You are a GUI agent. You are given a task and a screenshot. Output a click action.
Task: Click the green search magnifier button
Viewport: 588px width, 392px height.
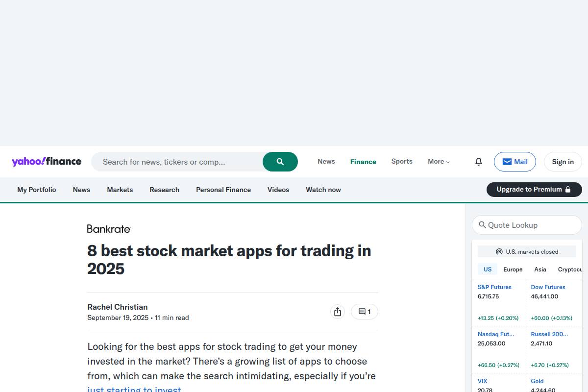(x=280, y=162)
